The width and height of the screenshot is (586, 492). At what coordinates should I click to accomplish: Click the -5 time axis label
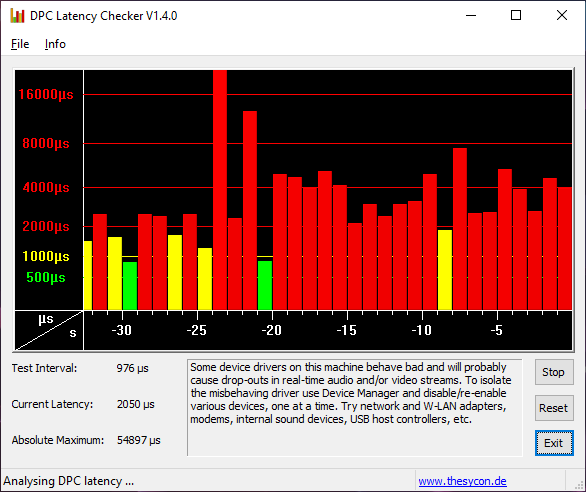[496, 330]
